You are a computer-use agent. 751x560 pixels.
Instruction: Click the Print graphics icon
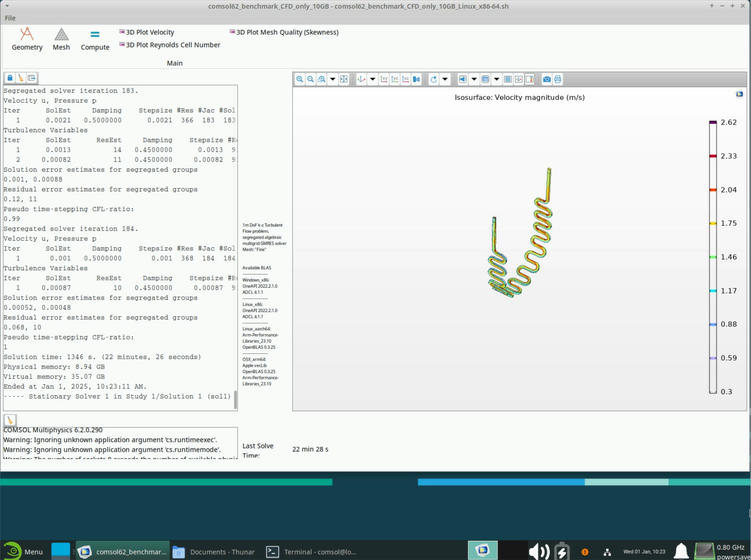click(558, 79)
